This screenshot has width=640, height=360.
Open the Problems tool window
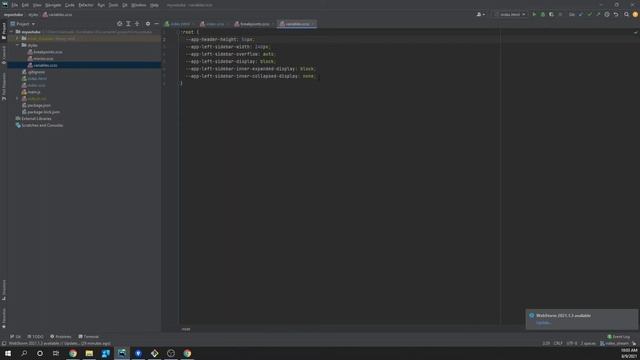pos(61,337)
